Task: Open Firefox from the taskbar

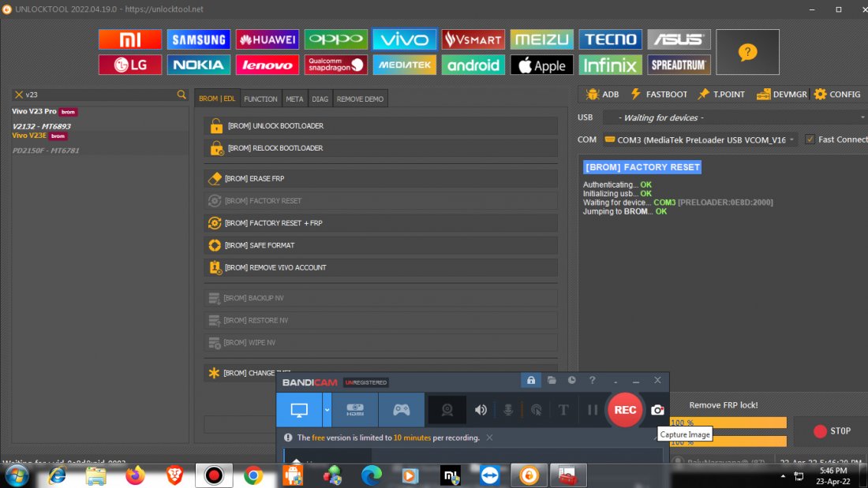Action: click(134, 475)
